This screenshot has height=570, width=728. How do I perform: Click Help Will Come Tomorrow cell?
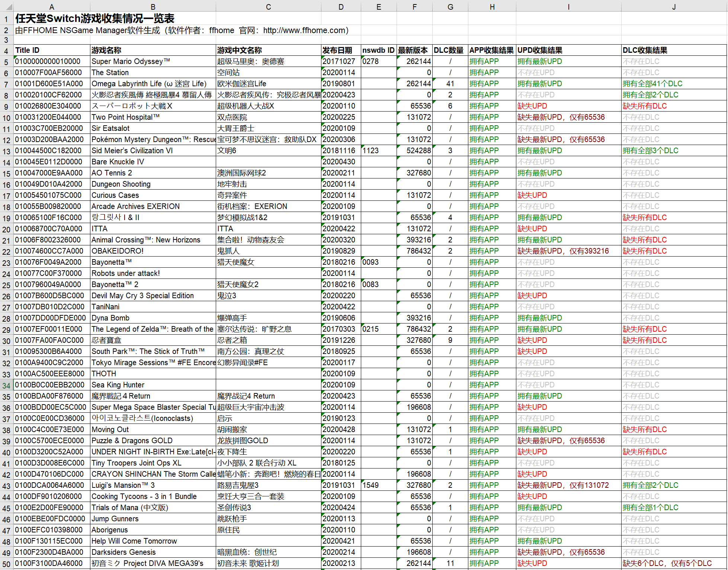(x=153, y=541)
